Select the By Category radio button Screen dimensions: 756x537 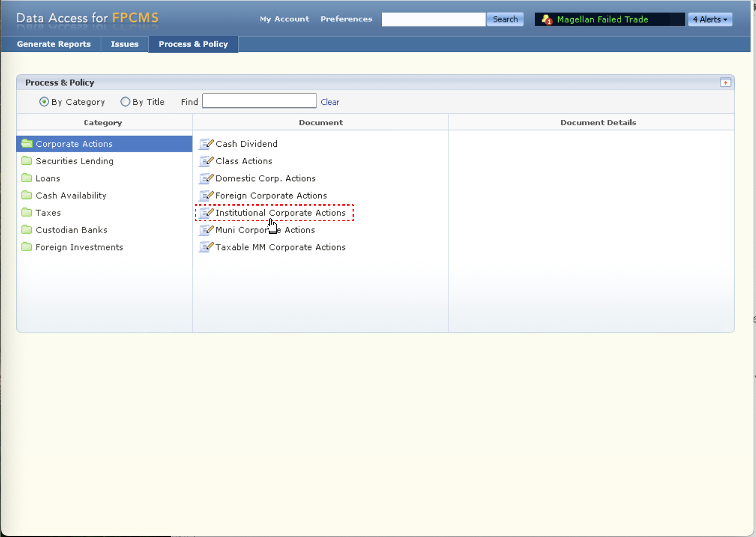44,102
